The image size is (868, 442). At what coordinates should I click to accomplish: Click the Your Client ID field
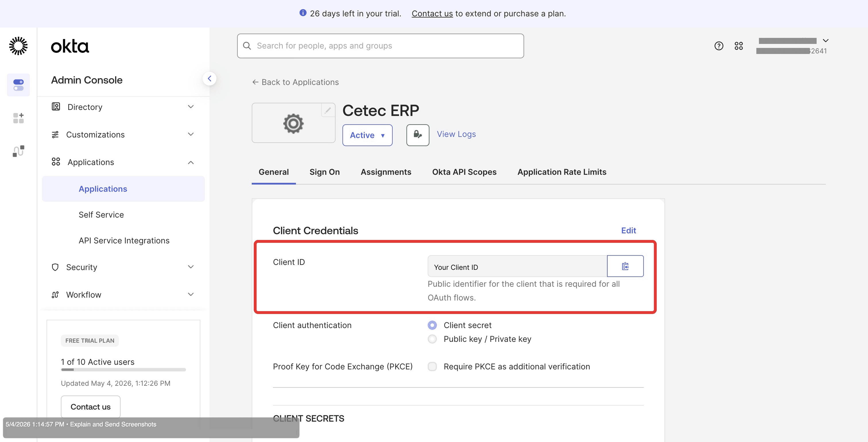pos(517,266)
